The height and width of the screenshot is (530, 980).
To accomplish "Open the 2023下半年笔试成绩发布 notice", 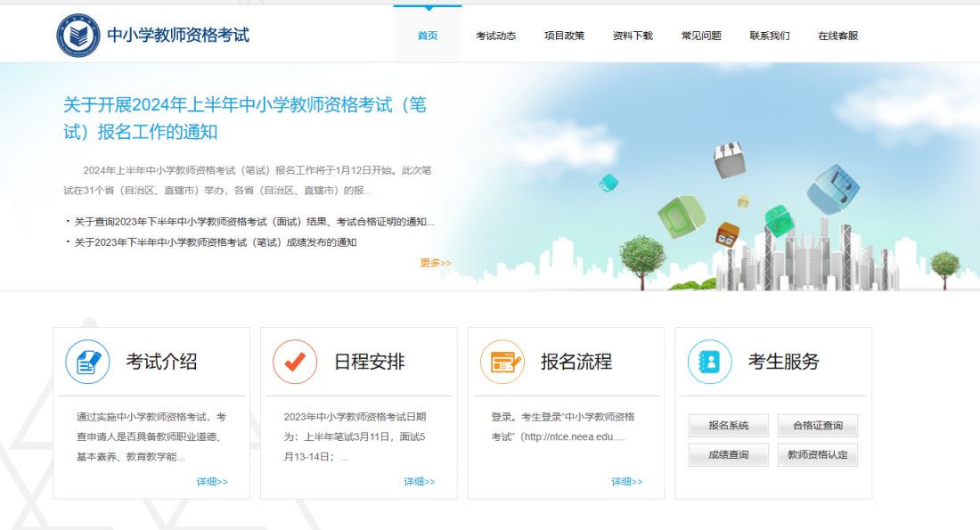I will pos(215,242).
